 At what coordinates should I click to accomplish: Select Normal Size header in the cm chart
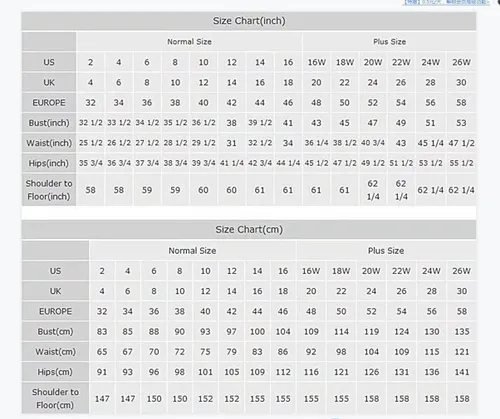[x=192, y=251]
